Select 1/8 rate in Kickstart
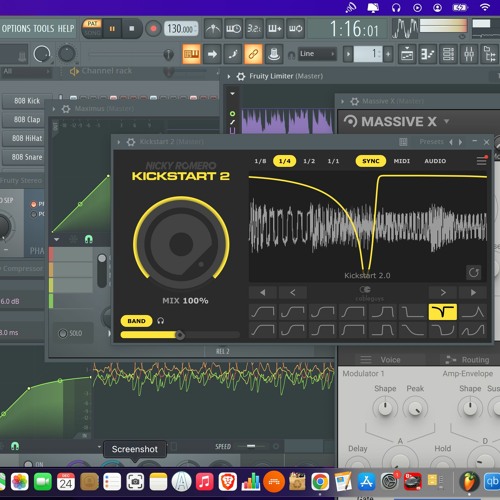The image size is (500, 500). tap(260, 161)
